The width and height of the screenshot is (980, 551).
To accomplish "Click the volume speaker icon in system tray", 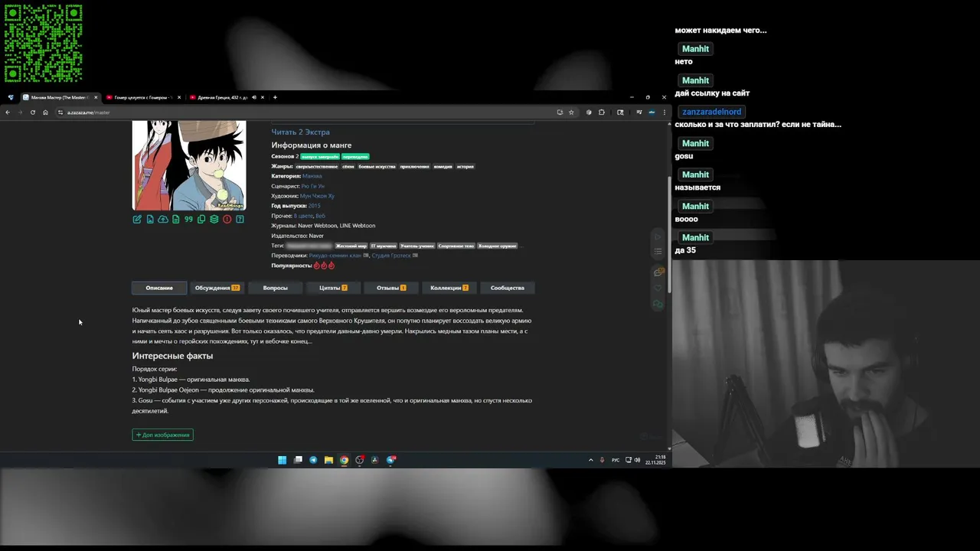I will [x=638, y=460].
